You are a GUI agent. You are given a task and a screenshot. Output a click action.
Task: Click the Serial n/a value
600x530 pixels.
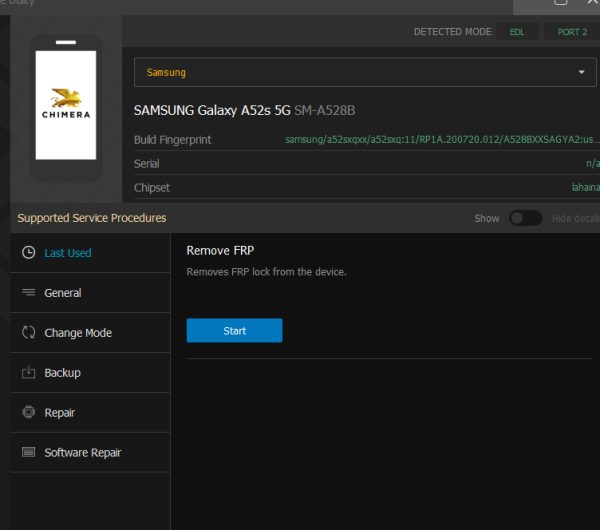point(593,163)
